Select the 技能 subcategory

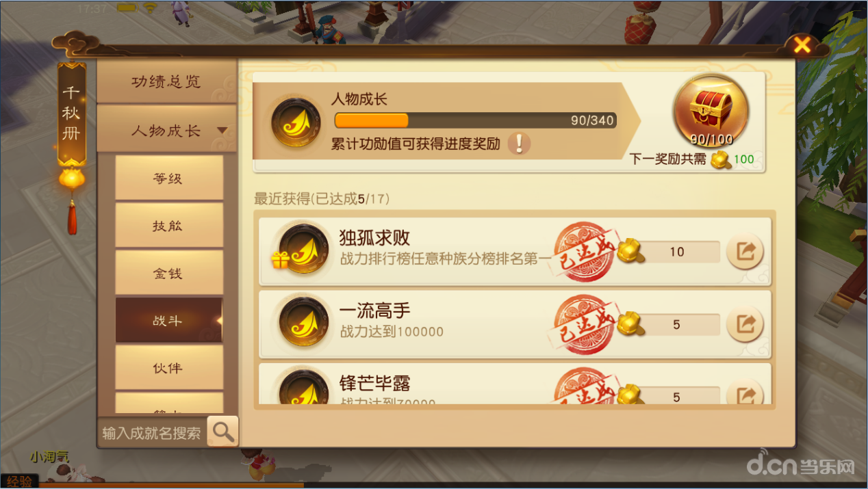coord(169,225)
